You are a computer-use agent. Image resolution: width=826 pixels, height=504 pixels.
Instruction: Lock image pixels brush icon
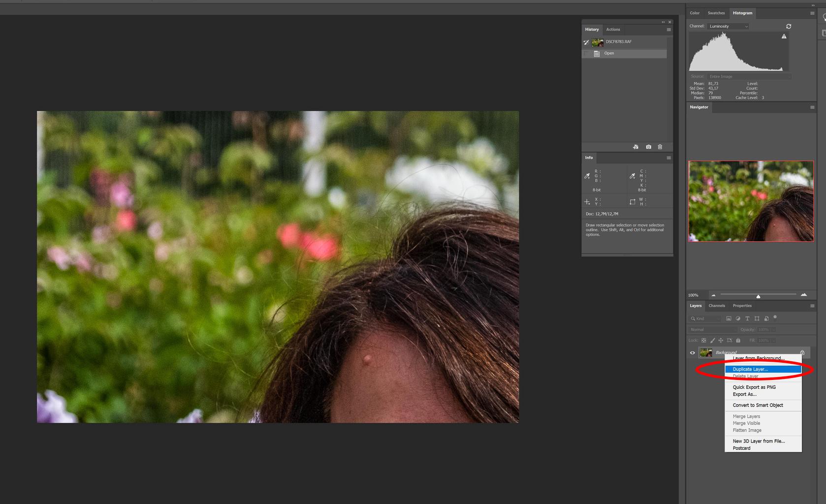coord(712,341)
